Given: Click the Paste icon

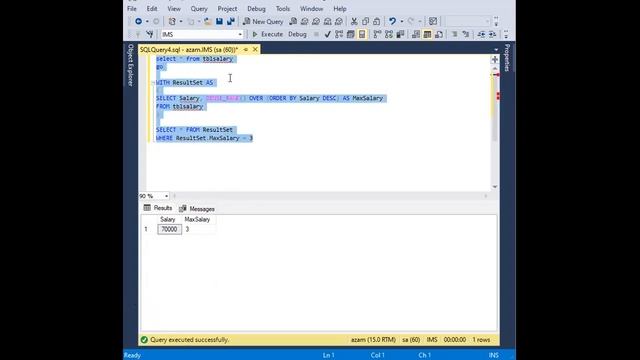Looking at the screenshot, I should click(376, 21).
